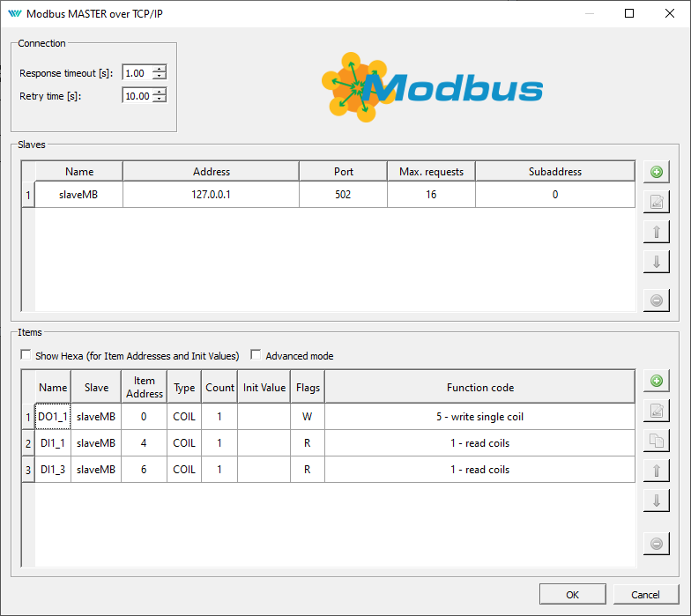
Task: Dismiss the dialog with Cancel
Action: pyautogui.click(x=645, y=595)
